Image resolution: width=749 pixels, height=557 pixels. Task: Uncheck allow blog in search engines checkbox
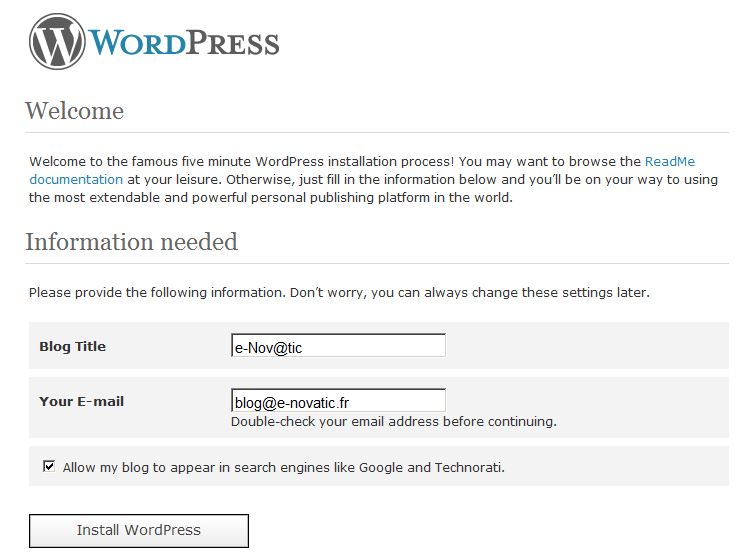pyautogui.click(x=49, y=466)
